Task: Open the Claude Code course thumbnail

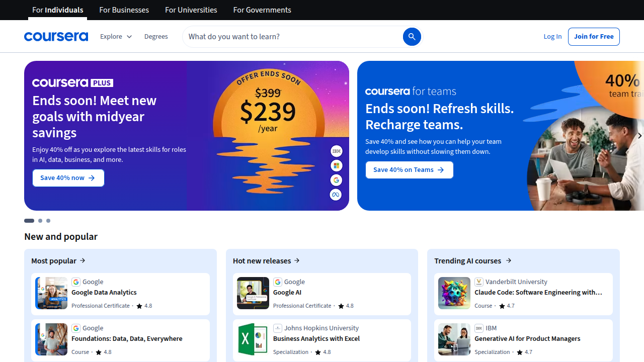Action: (454, 293)
